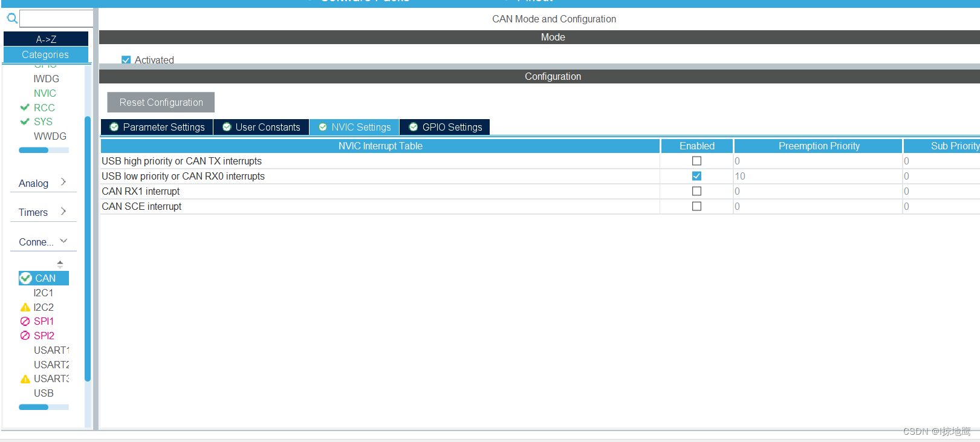Click the CAN SCE interrupt row label
Image resolution: width=980 pixels, height=442 pixels.
[x=141, y=206]
